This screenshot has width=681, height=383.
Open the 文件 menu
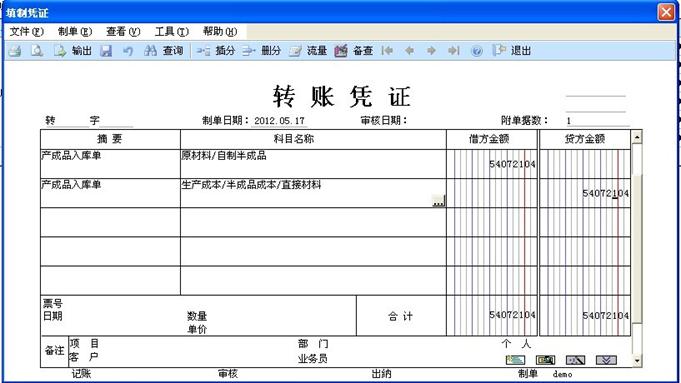[x=26, y=31]
